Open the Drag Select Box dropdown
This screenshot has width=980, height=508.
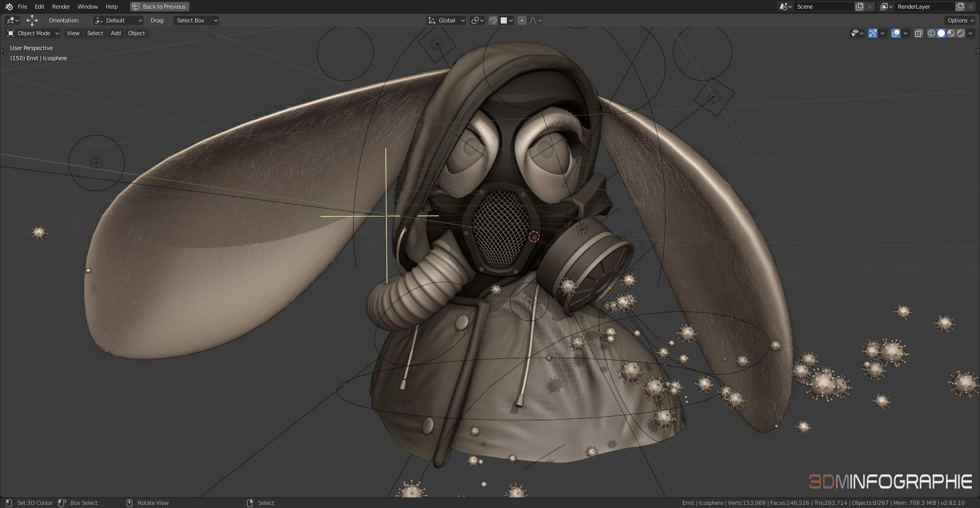(x=196, y=20)
